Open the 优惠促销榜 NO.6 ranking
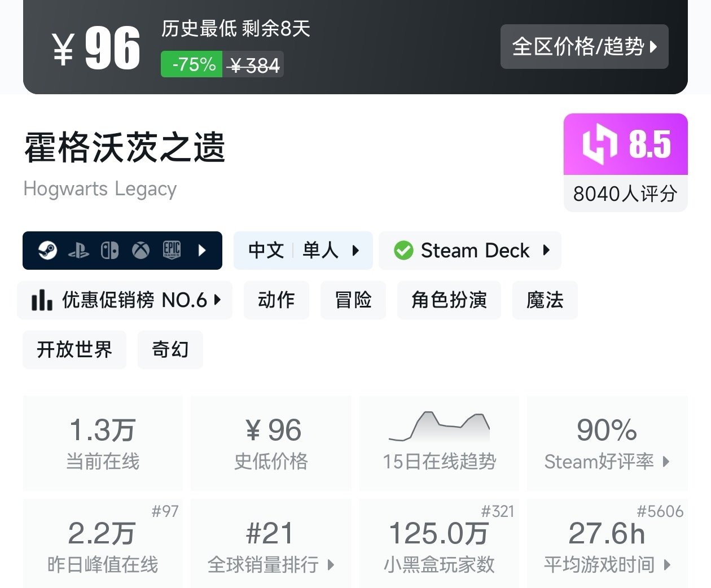 tap(125, 300)
